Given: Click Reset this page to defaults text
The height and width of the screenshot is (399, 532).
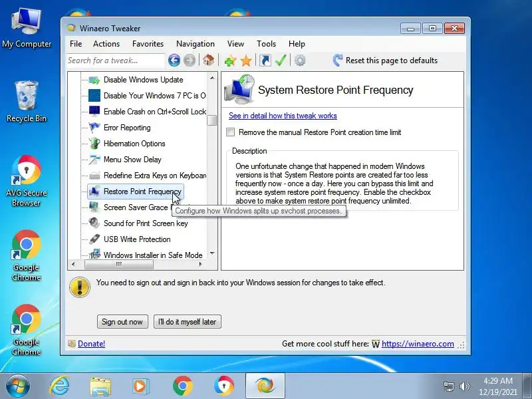Looking at the screenshot, I should pos(392,61).
